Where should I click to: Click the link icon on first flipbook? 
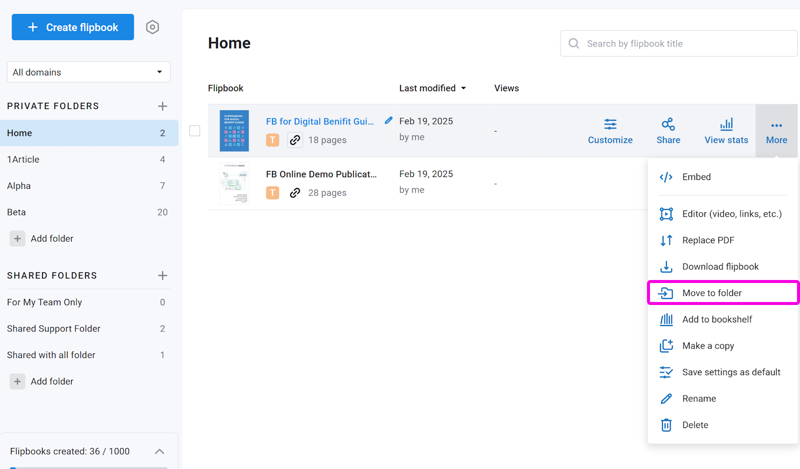pos(295,141)
